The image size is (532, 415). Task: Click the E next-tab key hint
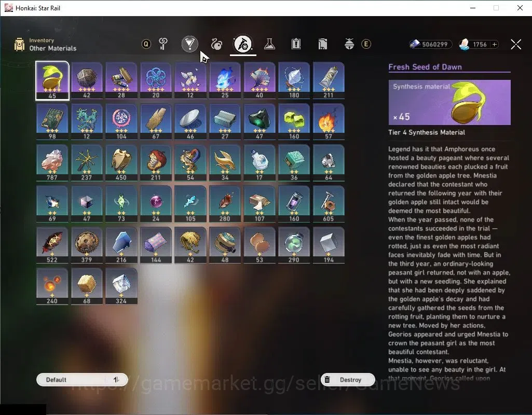(366, 44)
